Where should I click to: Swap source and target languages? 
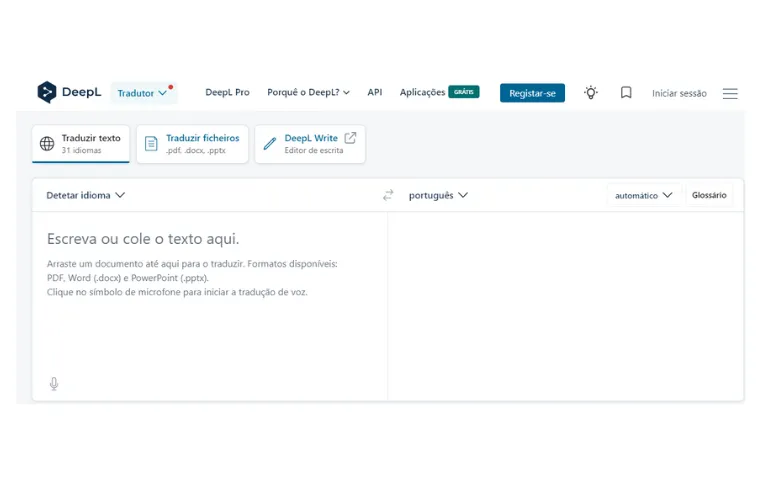(x=388, y=195)
